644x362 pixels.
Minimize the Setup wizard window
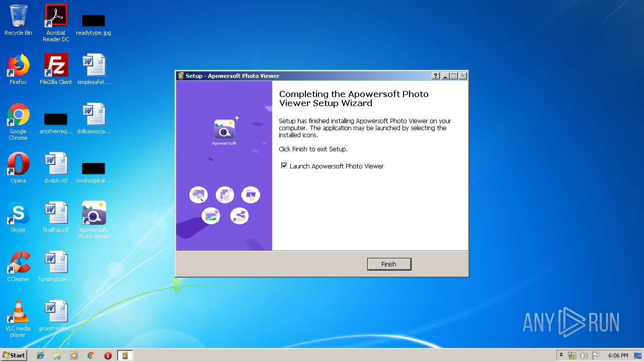pyautogui.click(x=445, y=76)
